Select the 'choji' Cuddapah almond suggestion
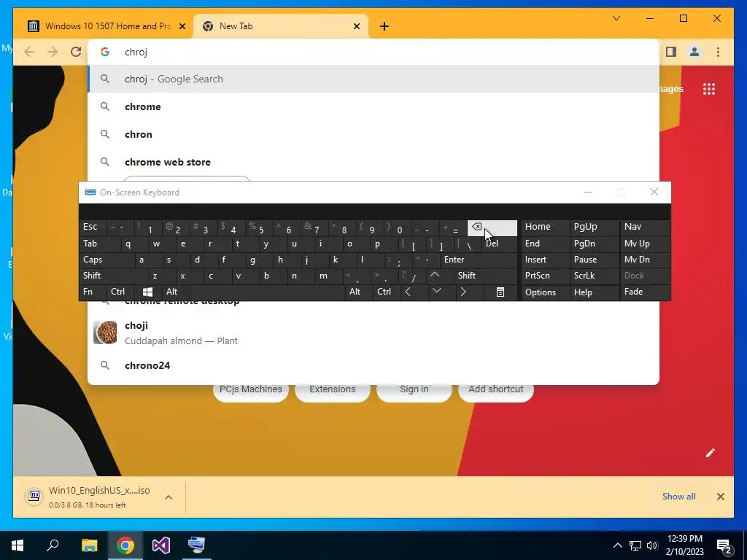This screenshot has height=560, width=747. tap(373, 332)
